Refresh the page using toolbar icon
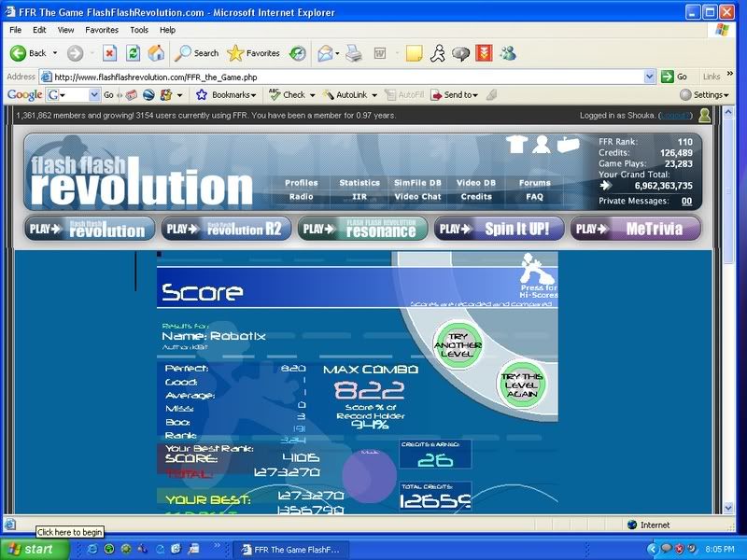Image resolution: width=747 pixels, height=560 pixels. point(133,53)
